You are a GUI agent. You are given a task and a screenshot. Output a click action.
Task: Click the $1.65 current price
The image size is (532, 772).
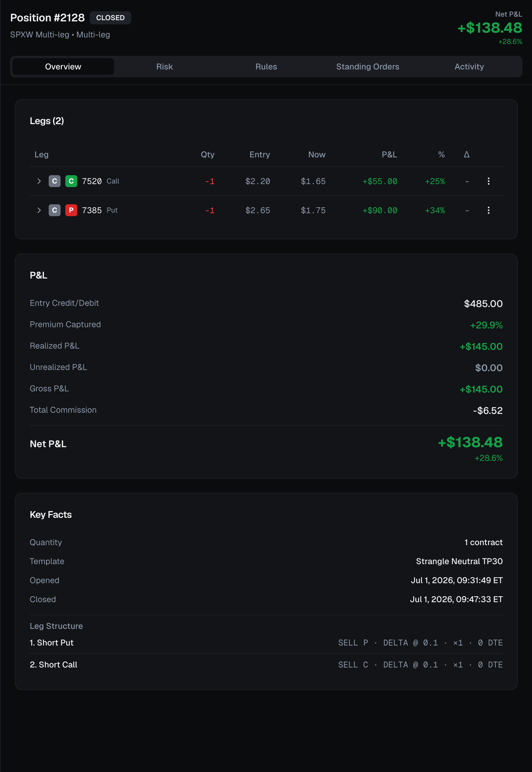click(313, 181)
